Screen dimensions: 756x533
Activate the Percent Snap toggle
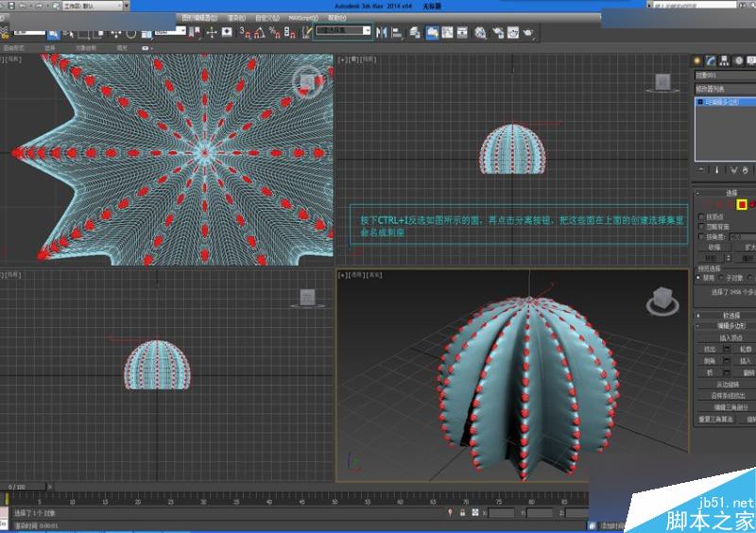[274, 32]
